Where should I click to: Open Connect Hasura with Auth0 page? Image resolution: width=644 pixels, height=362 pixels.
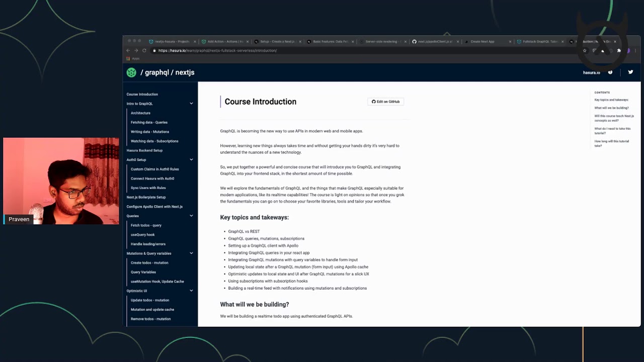152,178
